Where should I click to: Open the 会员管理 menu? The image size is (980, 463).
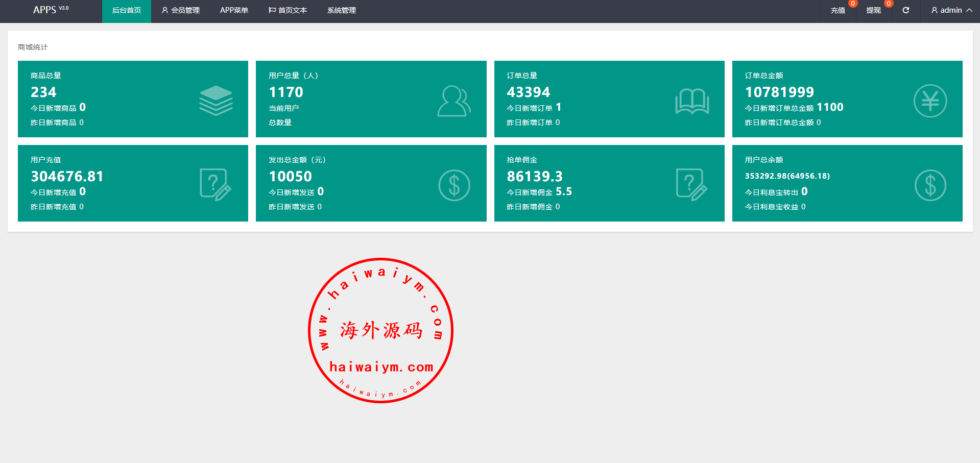(180, 10)
